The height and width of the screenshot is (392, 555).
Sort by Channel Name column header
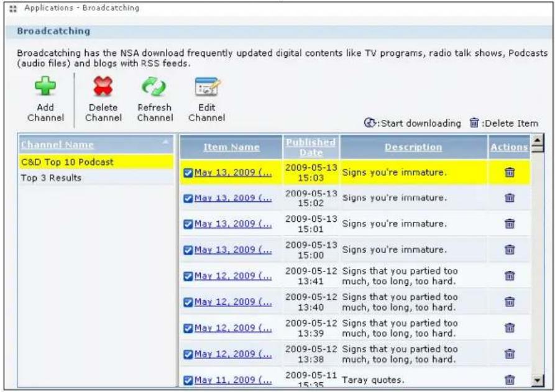(57, 145)
